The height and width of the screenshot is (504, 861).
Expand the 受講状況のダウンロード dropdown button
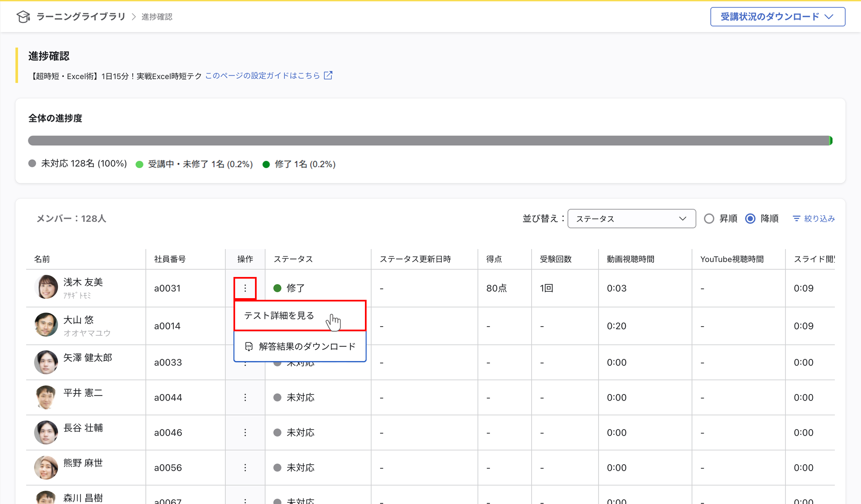(x=777, y=17)
